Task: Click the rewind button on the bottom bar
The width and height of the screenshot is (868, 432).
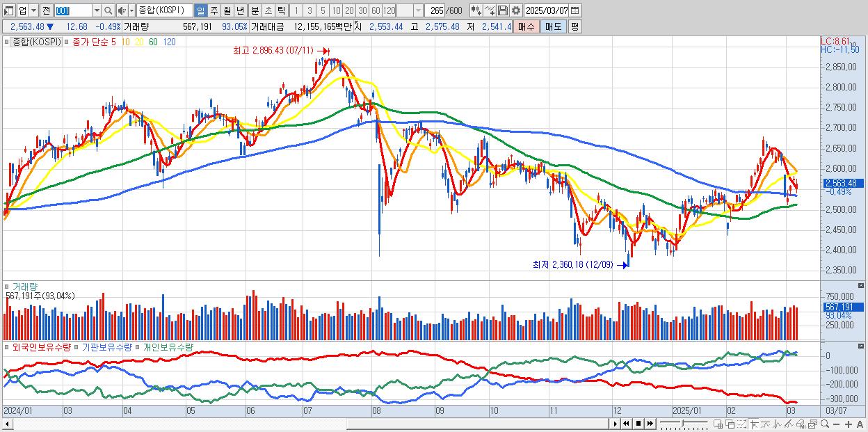Action: click(x=626, y=424)
